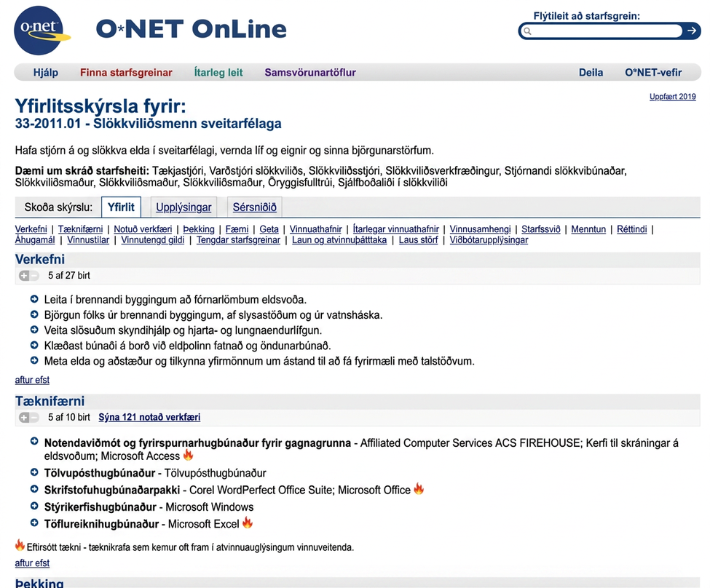Click flame icon beside Microsoft Office

point(419,489)
